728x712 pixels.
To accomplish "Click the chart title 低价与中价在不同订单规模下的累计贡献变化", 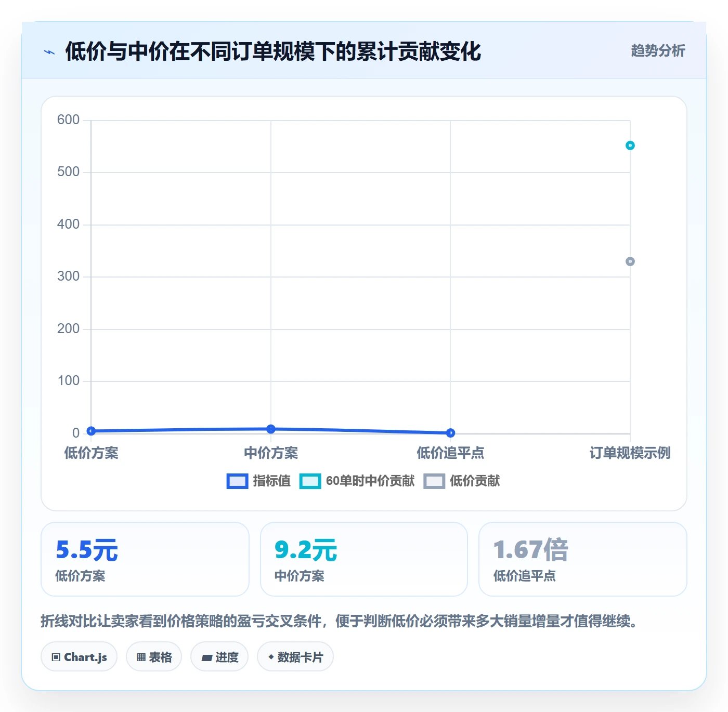I will click(x=273, y=51).
